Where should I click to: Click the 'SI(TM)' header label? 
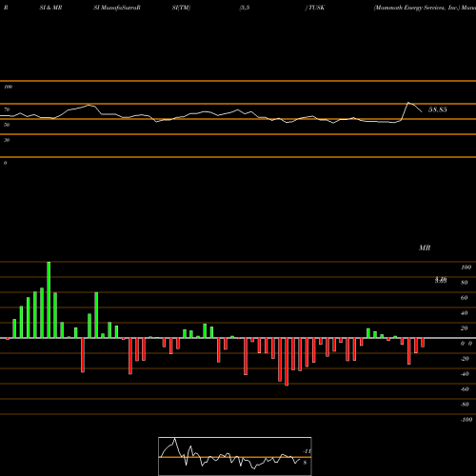pyautogui.click(x=181, y=8)
